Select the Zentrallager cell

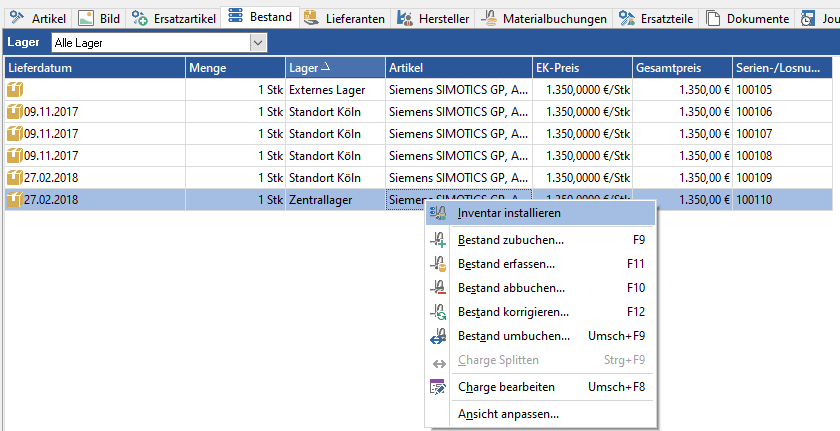[x=335, y=200]
